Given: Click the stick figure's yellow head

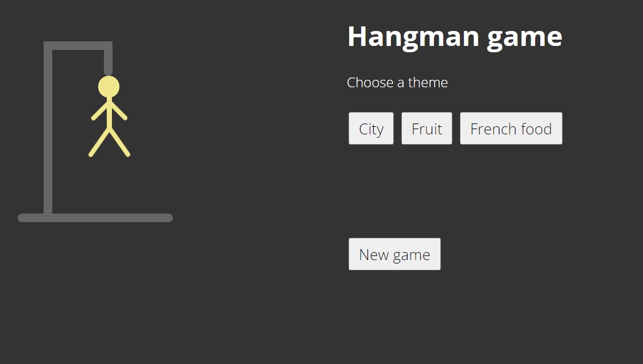Looking at the screenshot, I should click(x=109, y=87).
